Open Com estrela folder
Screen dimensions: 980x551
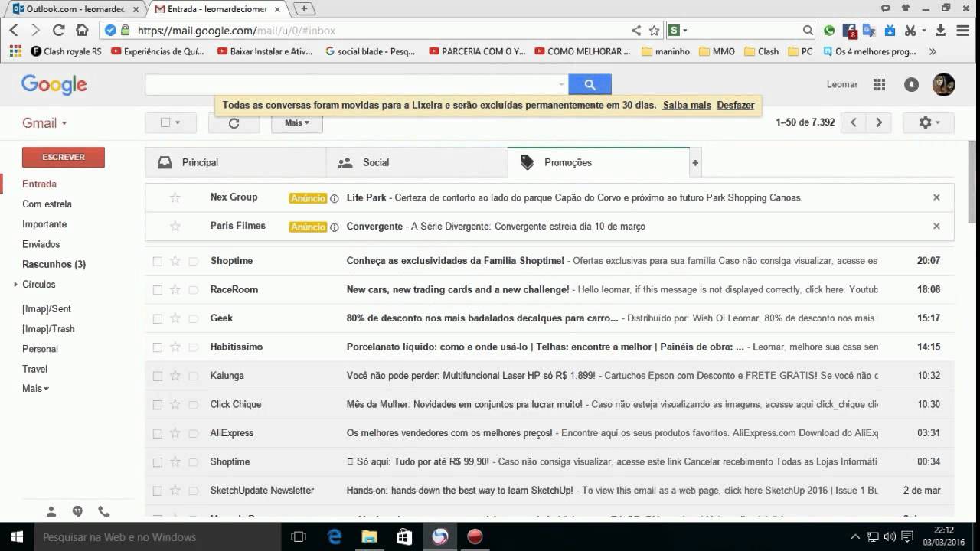pos(47,204)
